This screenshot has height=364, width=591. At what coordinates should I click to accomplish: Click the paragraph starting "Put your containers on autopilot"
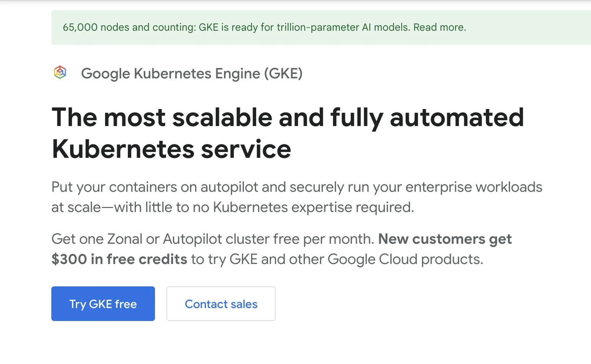(297, 197)
